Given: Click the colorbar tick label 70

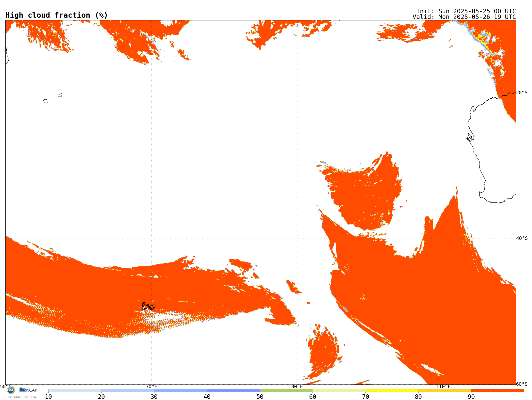Looking at the screenshot, I should (366, 397).
